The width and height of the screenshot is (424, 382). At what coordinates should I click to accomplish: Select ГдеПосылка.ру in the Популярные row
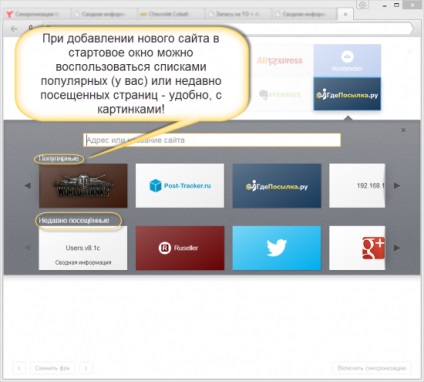(x=277, y=186)
